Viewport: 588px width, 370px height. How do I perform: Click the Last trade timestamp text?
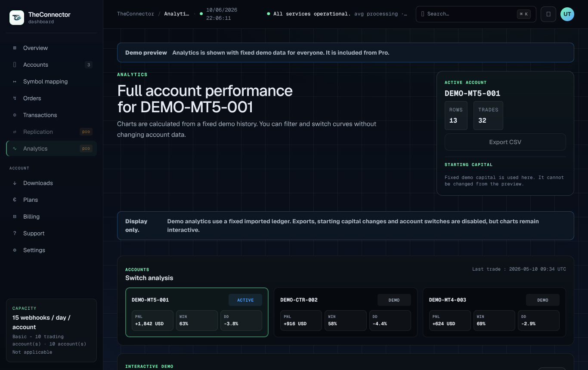[x=519, y=269]
